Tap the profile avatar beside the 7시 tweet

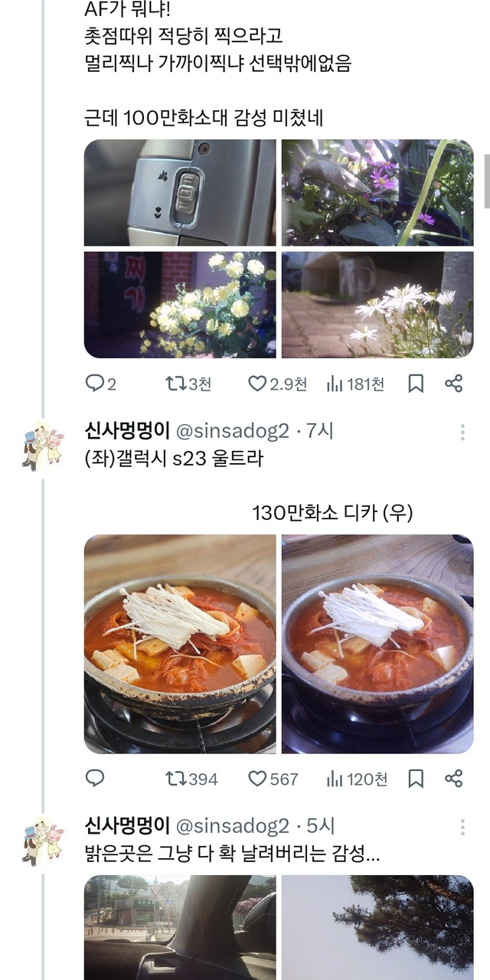coord(43,445)
